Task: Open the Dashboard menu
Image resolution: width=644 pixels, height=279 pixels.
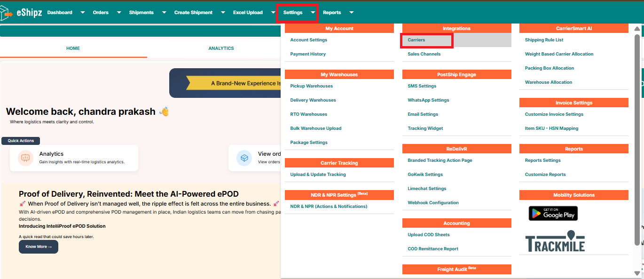Action: (60, 13)
